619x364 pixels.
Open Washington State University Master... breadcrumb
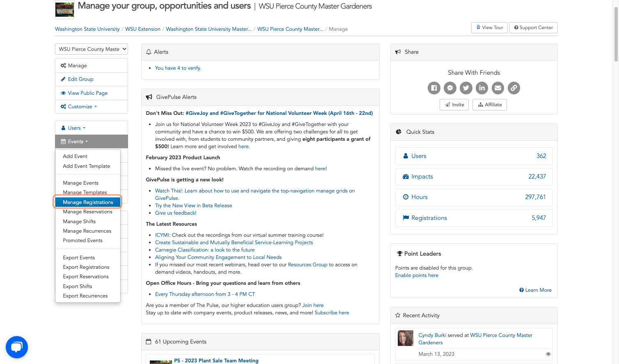(x=209, y=29)
